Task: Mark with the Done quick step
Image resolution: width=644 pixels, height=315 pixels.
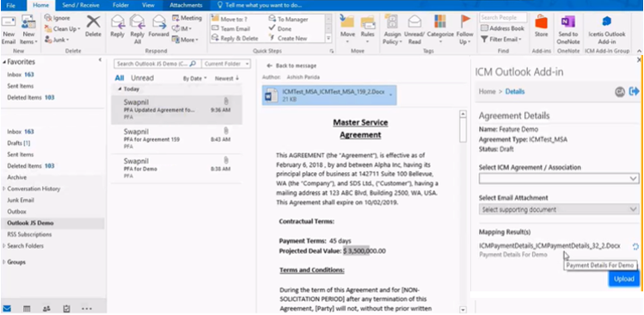Action: 279,28
